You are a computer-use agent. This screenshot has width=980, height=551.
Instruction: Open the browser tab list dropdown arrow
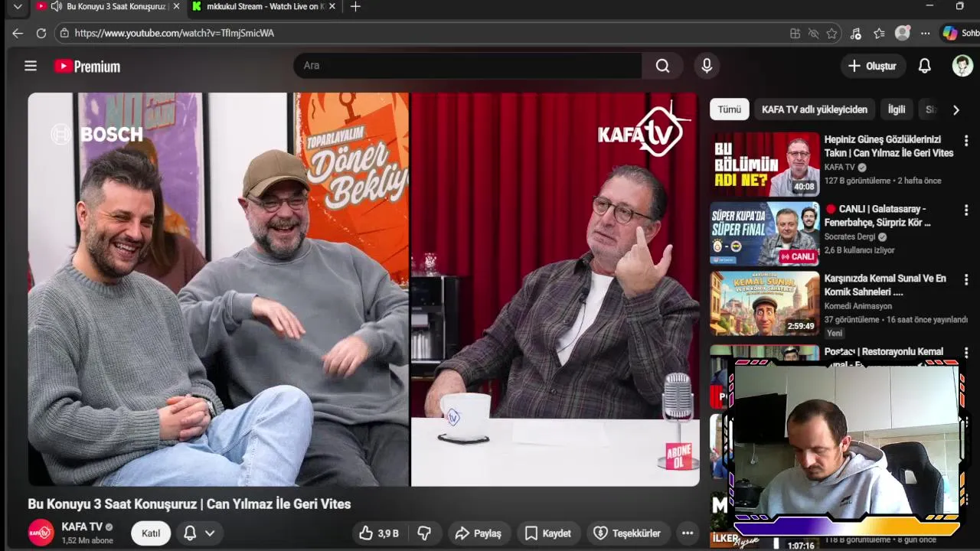pos(18,7)
